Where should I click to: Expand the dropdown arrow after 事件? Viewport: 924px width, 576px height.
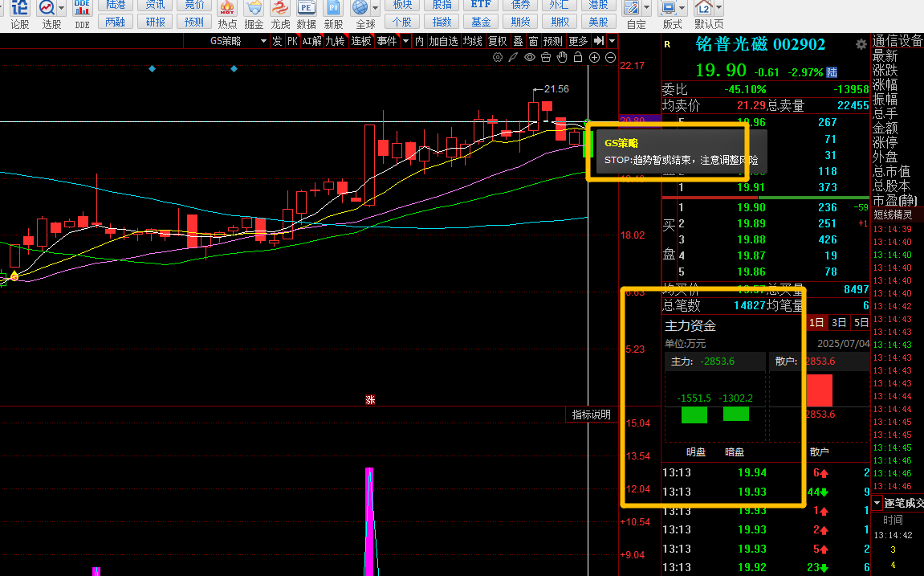[x=405, y=41]
